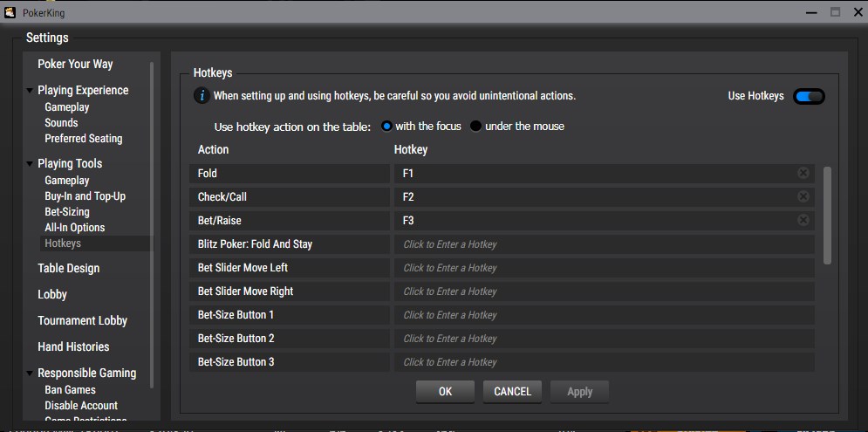Viewport: 868px width, 432px height.
Task: Set hotkey for Bet-Size Button 2
Action: (x=604, y=339)
